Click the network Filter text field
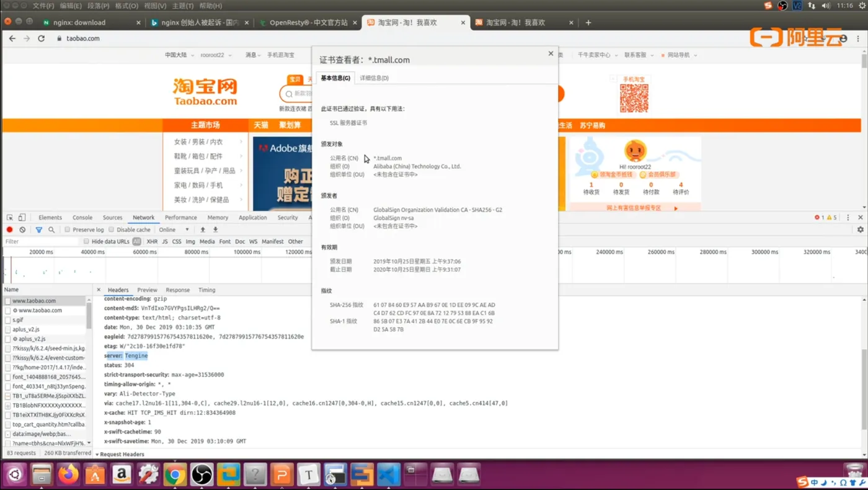868x490 pixels. click(x=40, y=241)
